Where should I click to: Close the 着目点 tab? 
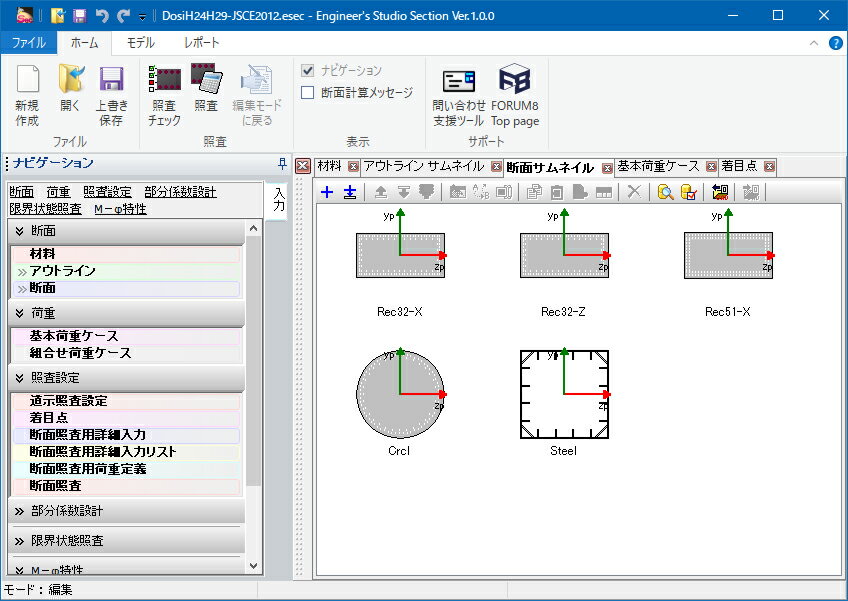(769, 167)
